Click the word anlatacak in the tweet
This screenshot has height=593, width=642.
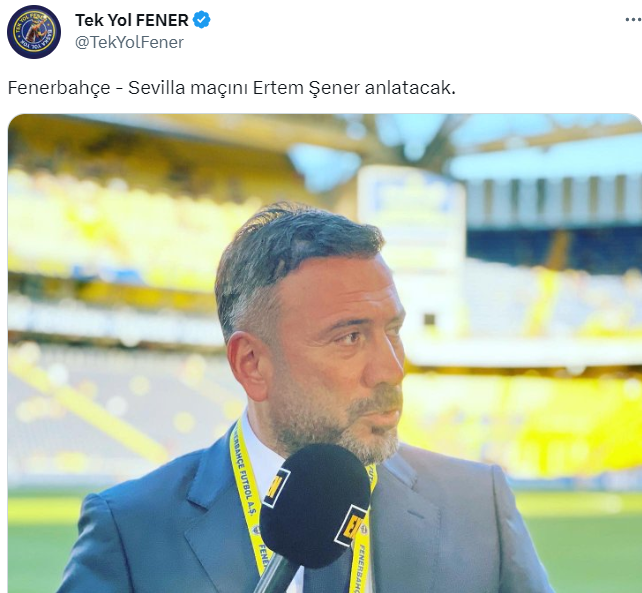pyautogui.click(x=409, y=88)
